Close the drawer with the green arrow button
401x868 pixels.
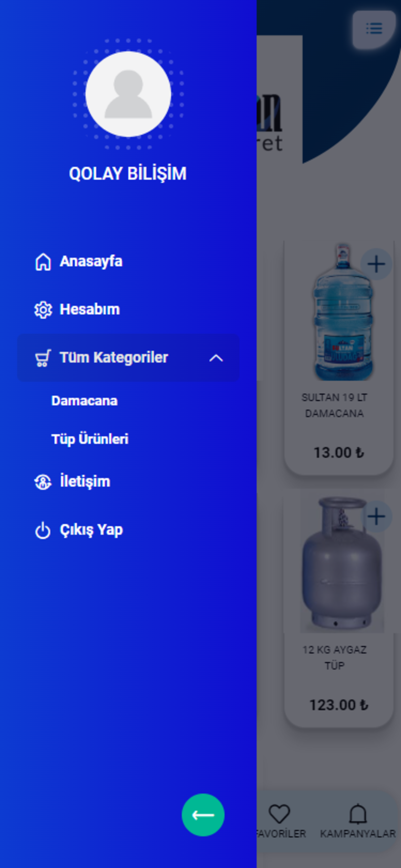(203, 815)
